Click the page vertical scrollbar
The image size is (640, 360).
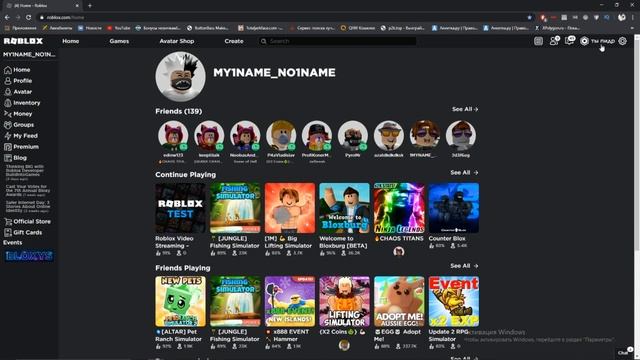pos(637,196)
